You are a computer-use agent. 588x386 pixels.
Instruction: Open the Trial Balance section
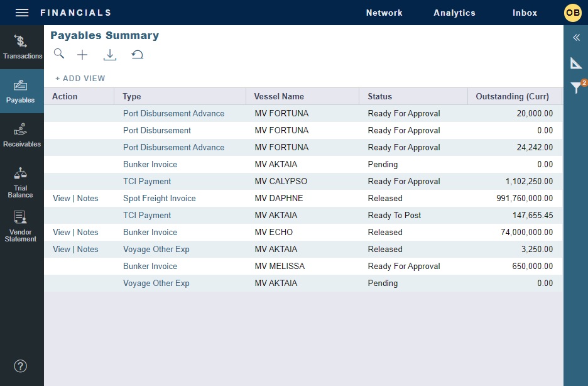click(21, 180)
